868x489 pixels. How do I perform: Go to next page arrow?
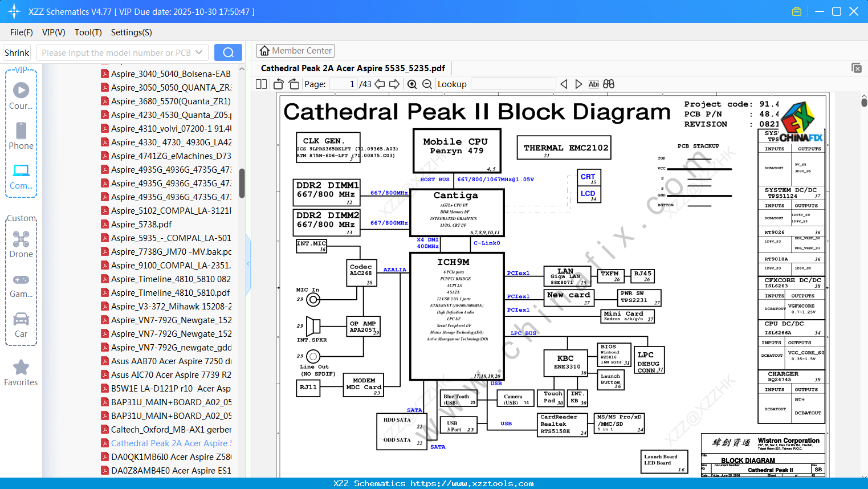coord(394,84)
